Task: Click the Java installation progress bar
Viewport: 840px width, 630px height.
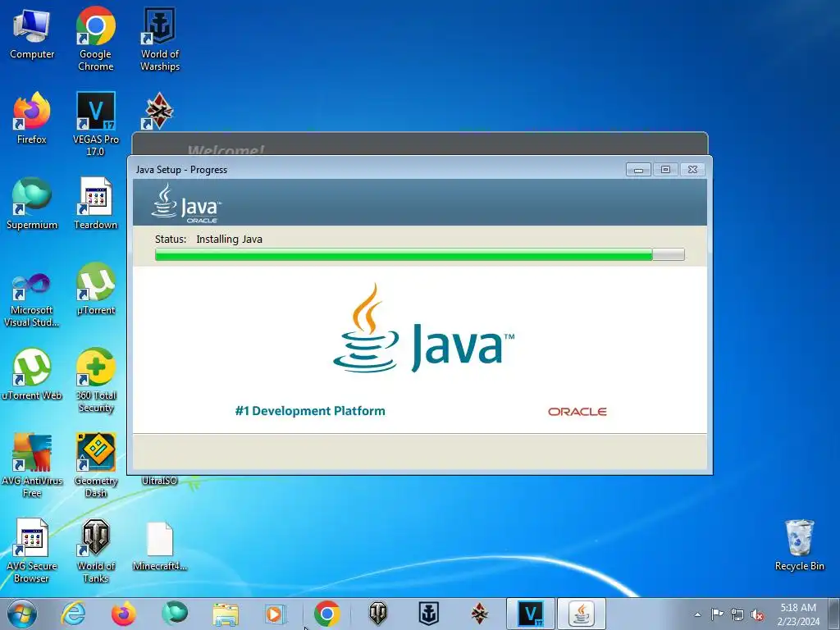Action: [419, 254]
